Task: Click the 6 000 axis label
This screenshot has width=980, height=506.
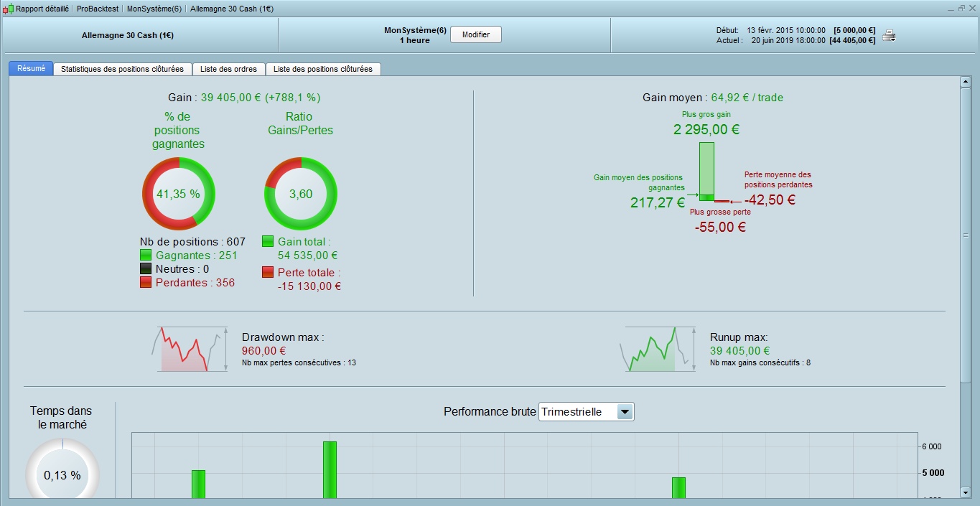Action: pos(931,446)
